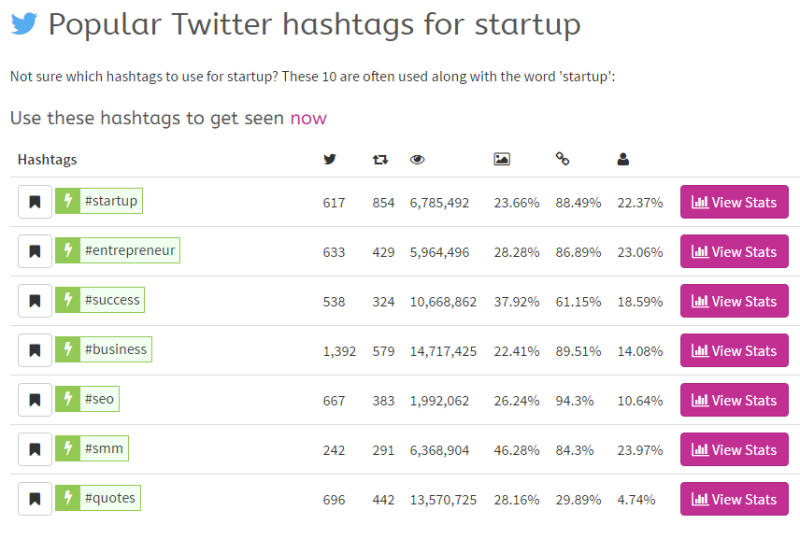
Task: Bookmark the #entrepreneur hashtag
Action: pyautogui.click(x=35, y=251)
